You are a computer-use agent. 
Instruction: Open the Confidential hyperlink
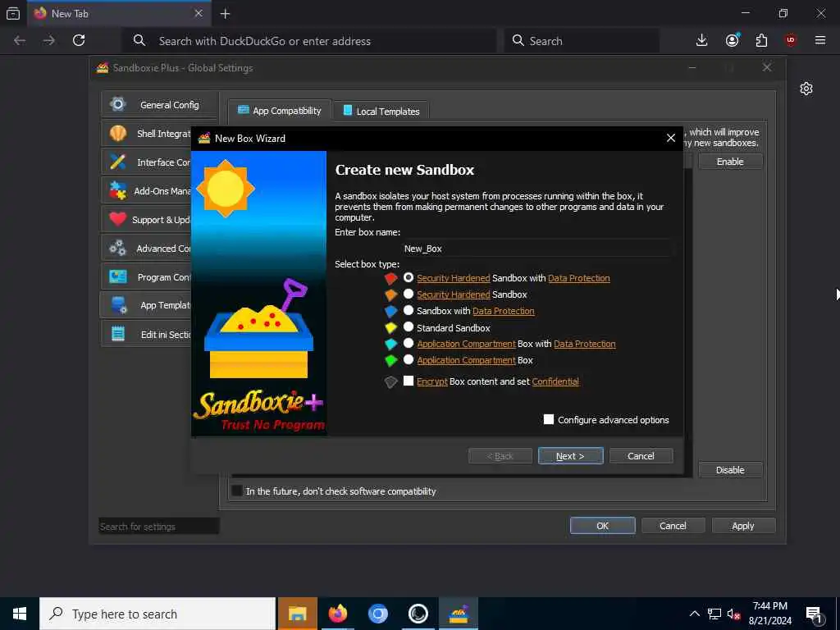click(x=555, y=381)
